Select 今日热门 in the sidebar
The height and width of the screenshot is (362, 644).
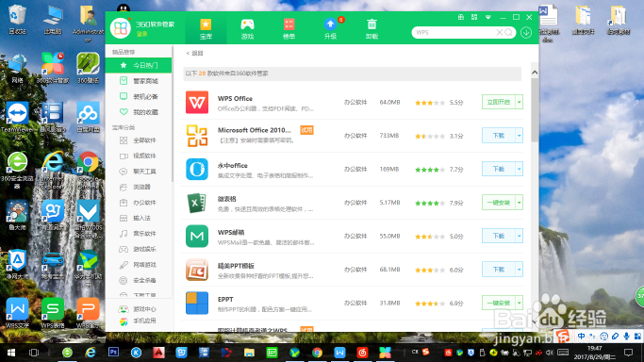click(139, 65)
